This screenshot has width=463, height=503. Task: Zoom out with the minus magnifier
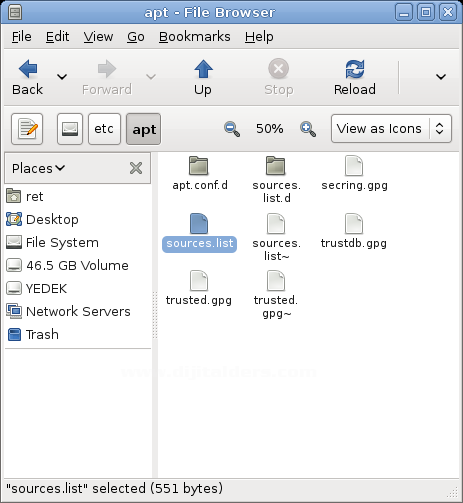232,129
